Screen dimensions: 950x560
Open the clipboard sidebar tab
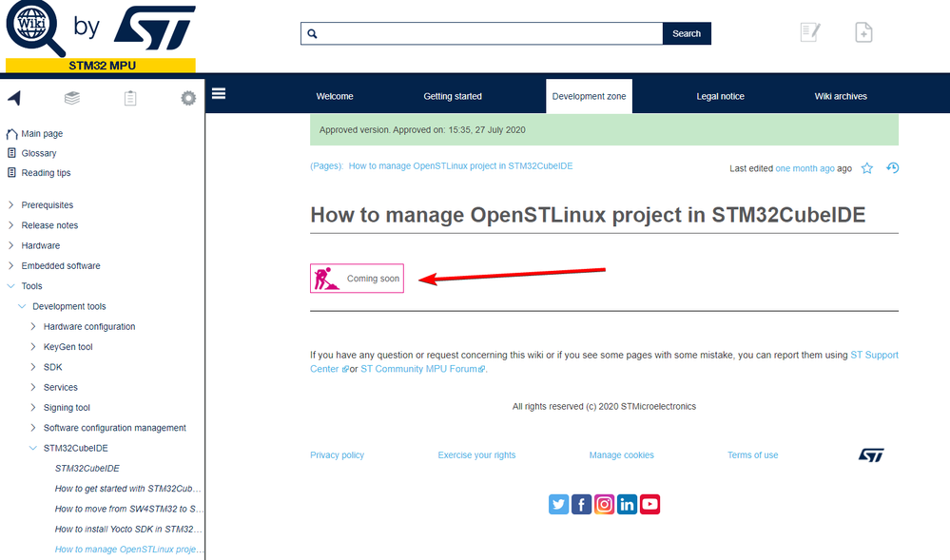130,98
